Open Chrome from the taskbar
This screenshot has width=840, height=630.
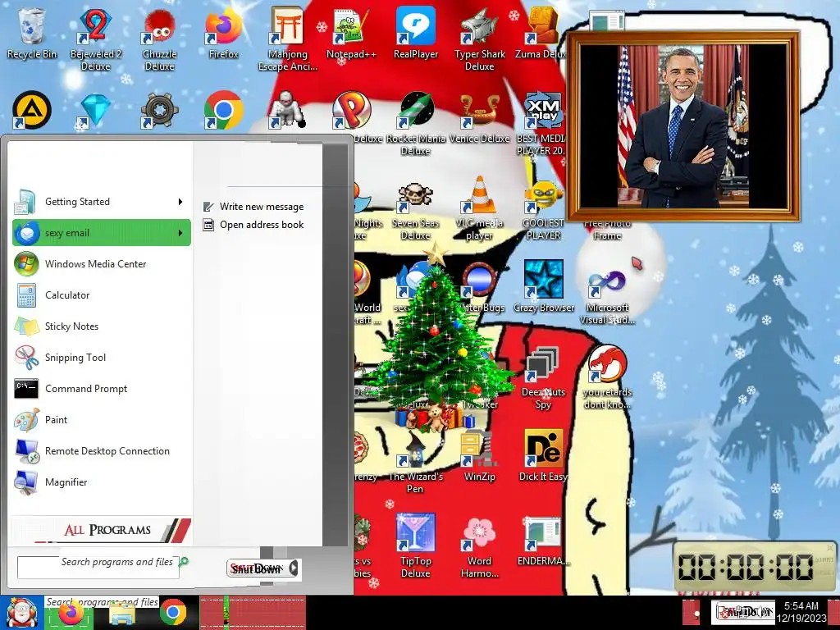(x=172, y=613)
